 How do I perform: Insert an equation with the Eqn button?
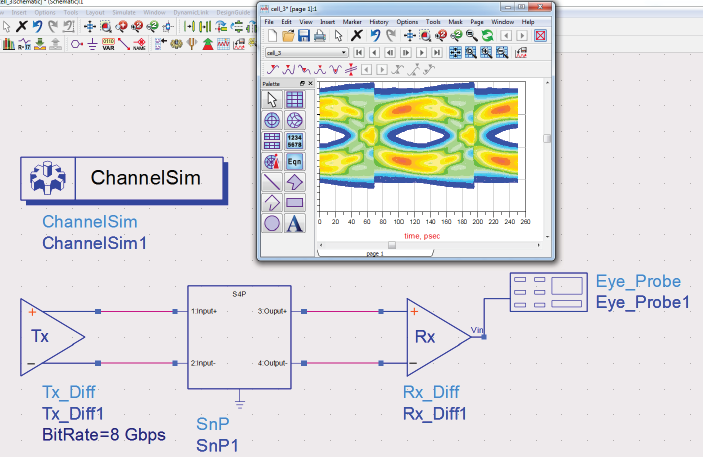[x=295, y=162]
